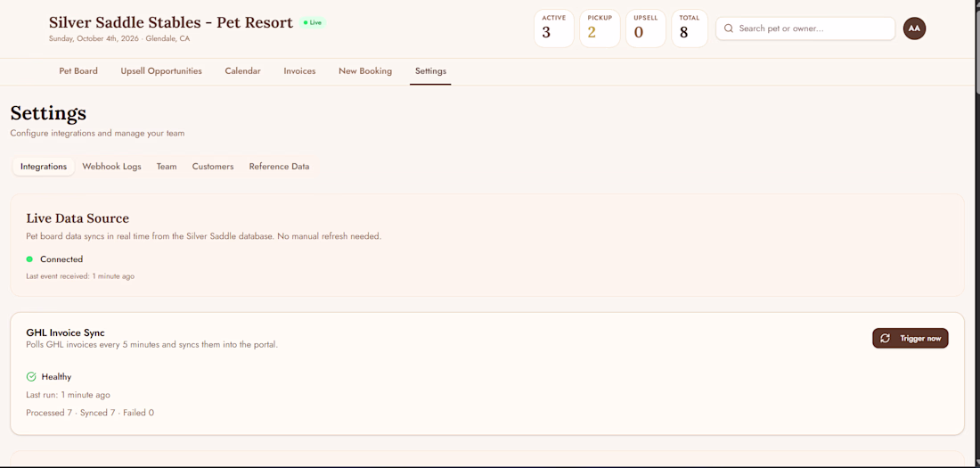Click the Live Data Source heading

tap(78, 218)
